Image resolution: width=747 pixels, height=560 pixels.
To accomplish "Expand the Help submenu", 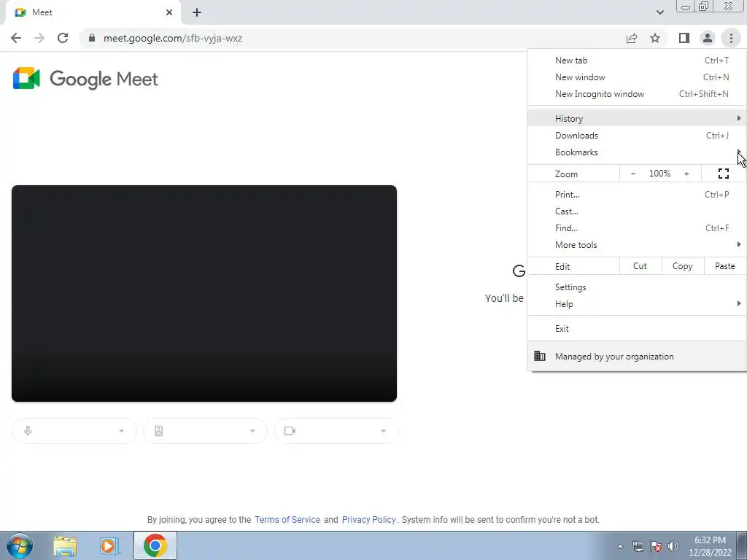I will pos(636,304).
